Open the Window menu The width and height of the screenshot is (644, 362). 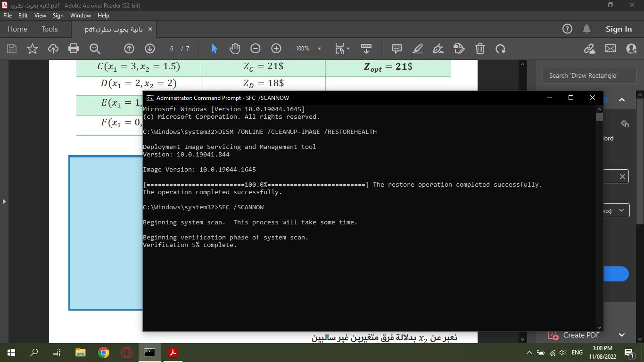click(80, 16)
